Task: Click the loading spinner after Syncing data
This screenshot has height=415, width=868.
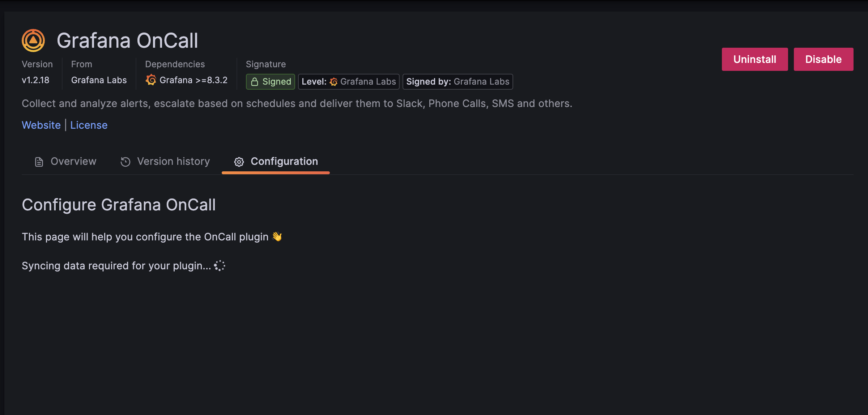Action: point(220,266)
